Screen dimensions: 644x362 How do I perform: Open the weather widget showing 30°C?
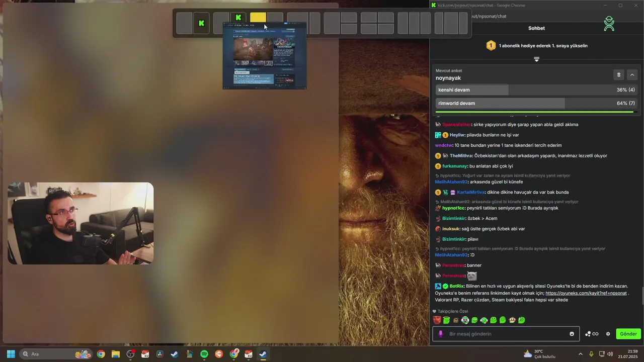(x=540, y=354)
